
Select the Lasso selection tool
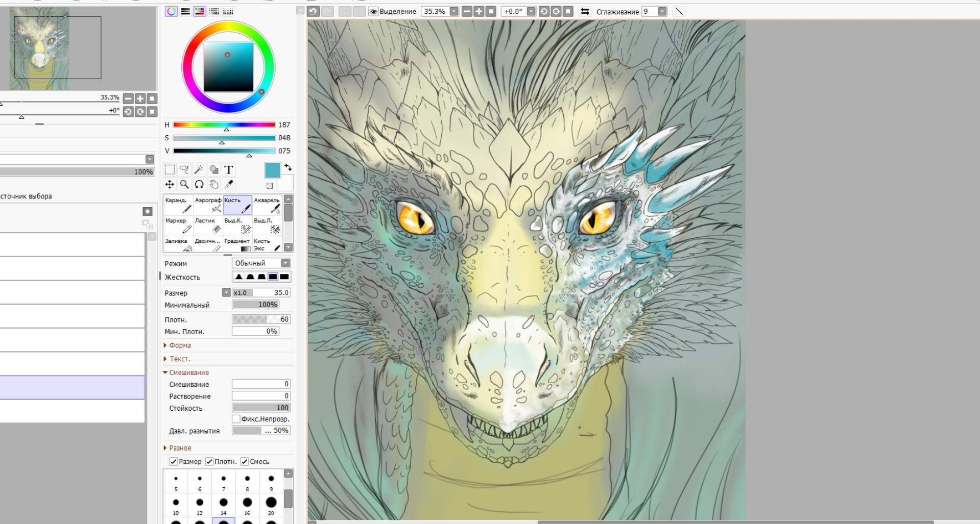click(184, 169)
